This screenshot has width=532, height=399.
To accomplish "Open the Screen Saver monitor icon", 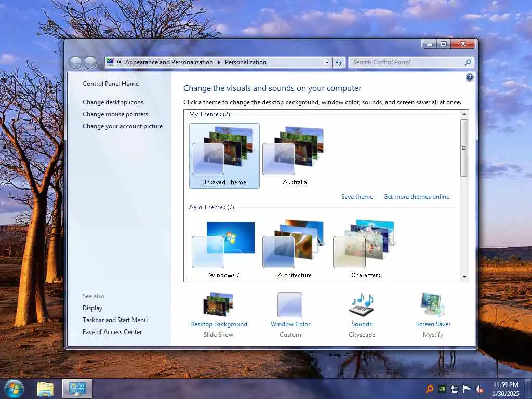I will (433, 304).
